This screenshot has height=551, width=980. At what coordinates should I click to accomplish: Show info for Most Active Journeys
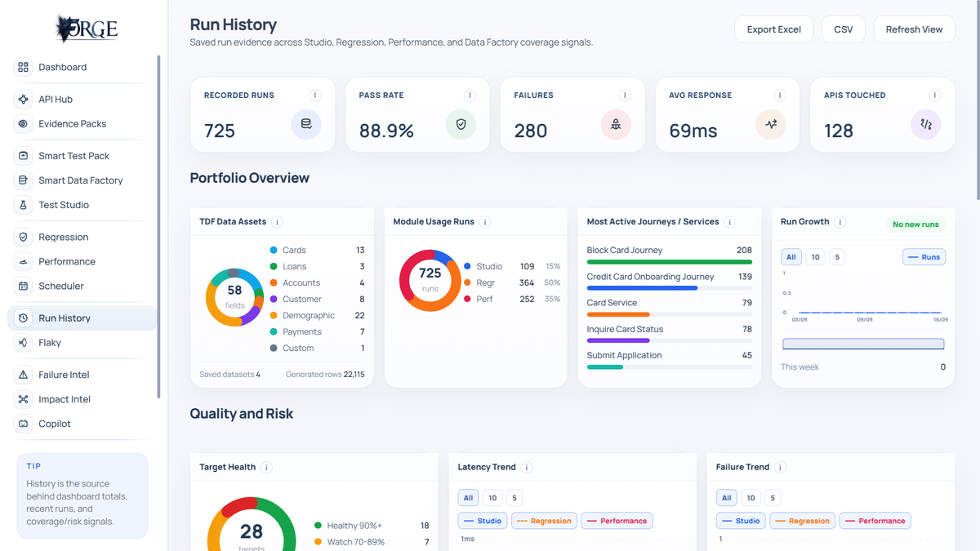tap(730, 222)
